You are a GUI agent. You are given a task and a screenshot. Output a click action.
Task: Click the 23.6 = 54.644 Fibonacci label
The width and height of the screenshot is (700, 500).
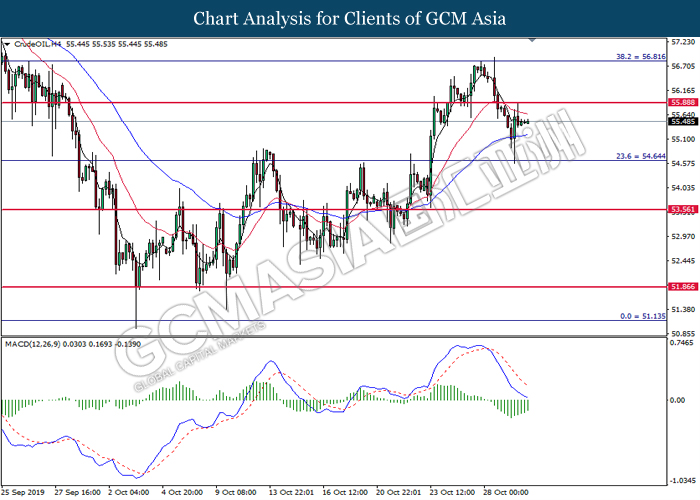point(641,156)
